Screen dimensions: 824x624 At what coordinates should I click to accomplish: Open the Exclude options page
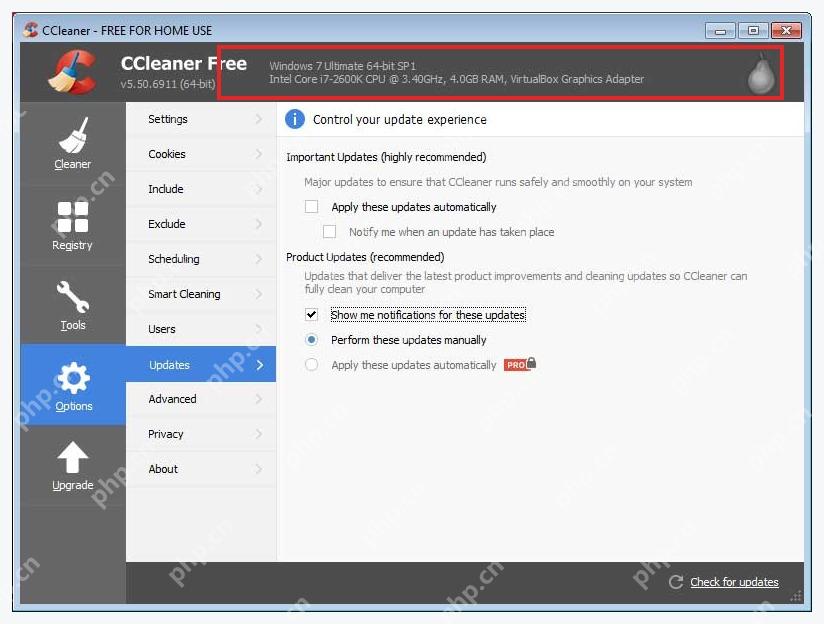[201, 224]
